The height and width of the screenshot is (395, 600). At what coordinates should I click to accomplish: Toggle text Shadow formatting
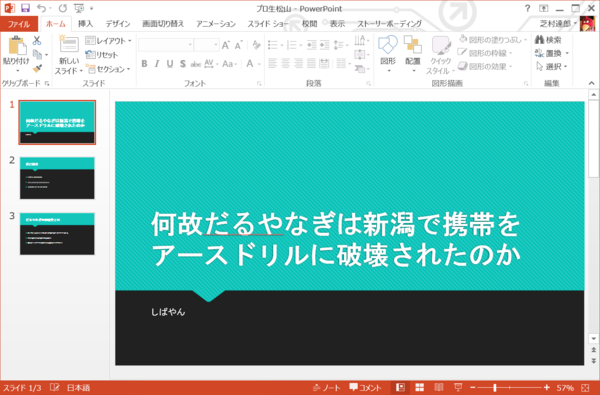click(183, 64)
